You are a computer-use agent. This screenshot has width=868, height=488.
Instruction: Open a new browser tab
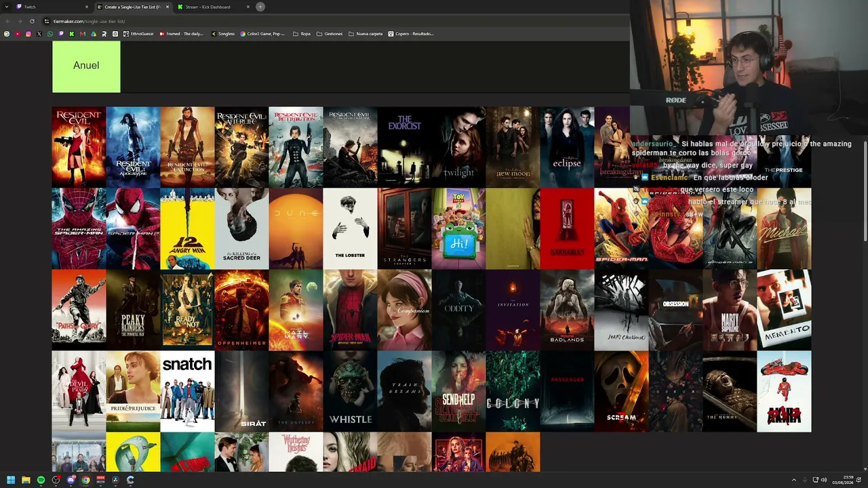260,7
